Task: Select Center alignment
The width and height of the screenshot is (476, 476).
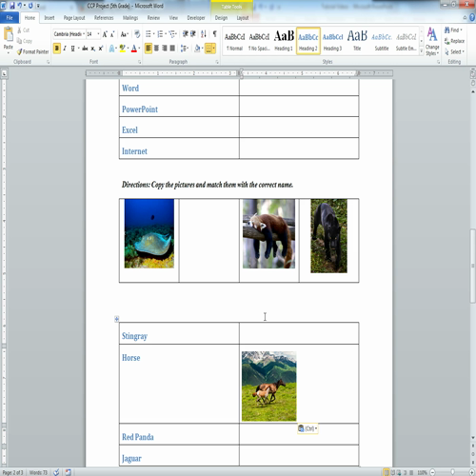Action: point(156,49)
